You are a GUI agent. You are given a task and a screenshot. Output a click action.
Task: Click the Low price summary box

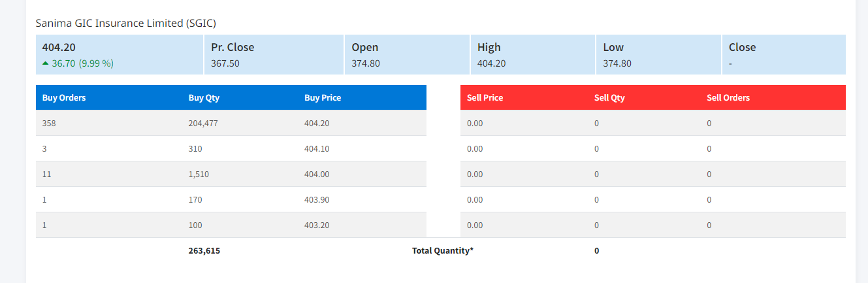[658, 55]
